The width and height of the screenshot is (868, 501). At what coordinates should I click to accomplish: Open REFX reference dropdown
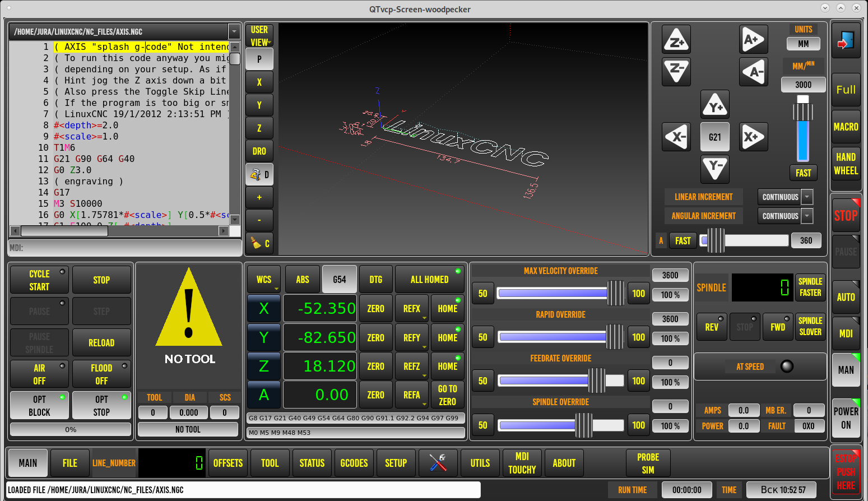(x=412, y=308)
